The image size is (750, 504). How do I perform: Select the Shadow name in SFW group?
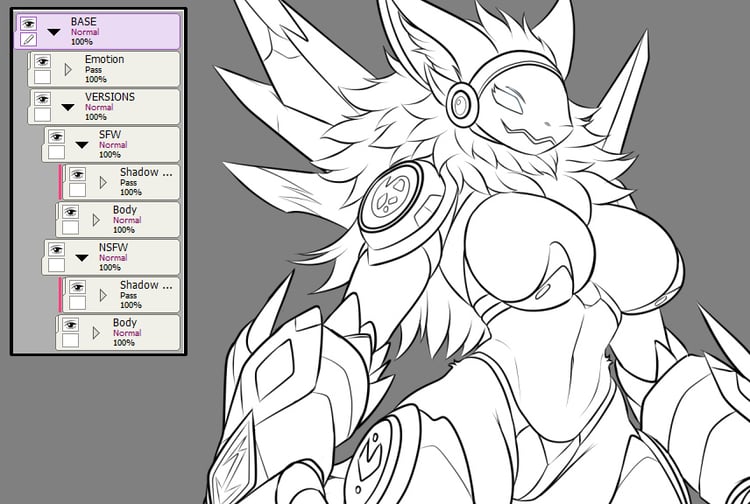point(146,172)
